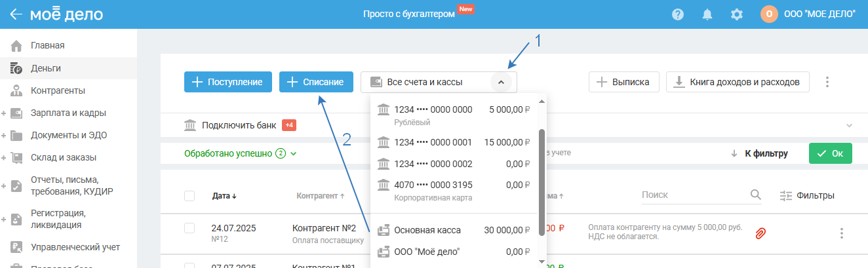Click the +4 banks badge

[x=289, y=125]
